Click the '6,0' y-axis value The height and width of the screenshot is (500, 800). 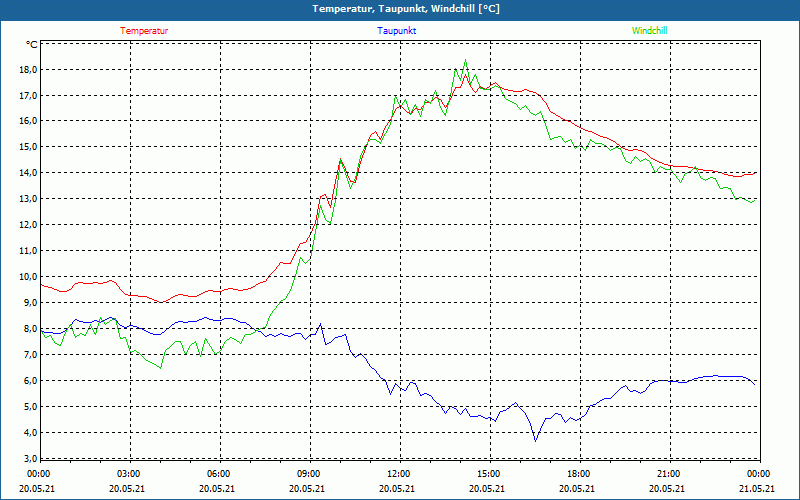(x=31, y=381)
